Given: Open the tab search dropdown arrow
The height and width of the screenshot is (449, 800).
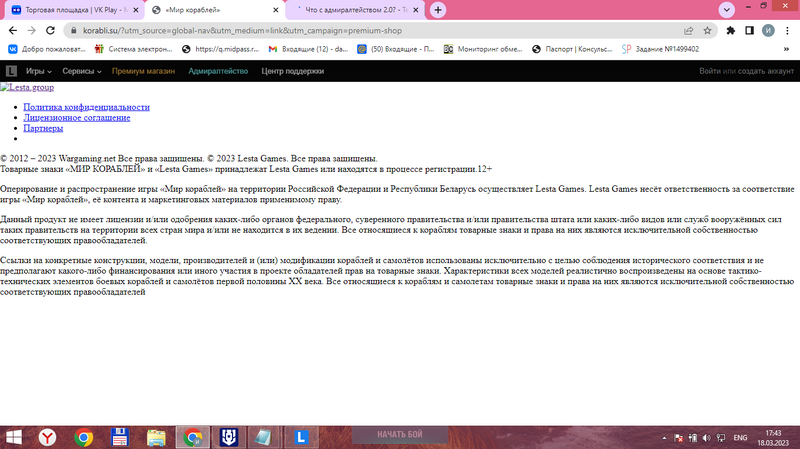Looking at the screenshot, I should click(727, 10).
